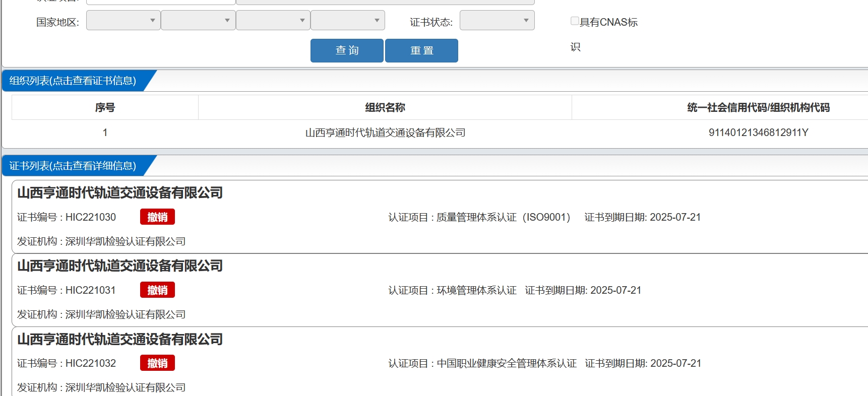The image size is (868, 396).
Task: Click the 撤销 badge next to HIC221032
Action: pos(157,363)
